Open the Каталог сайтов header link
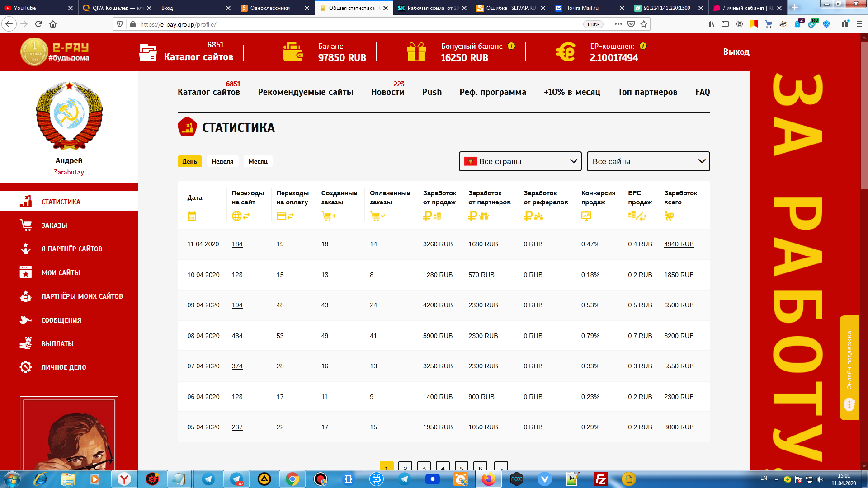868x488 pixels. (198, 57)
